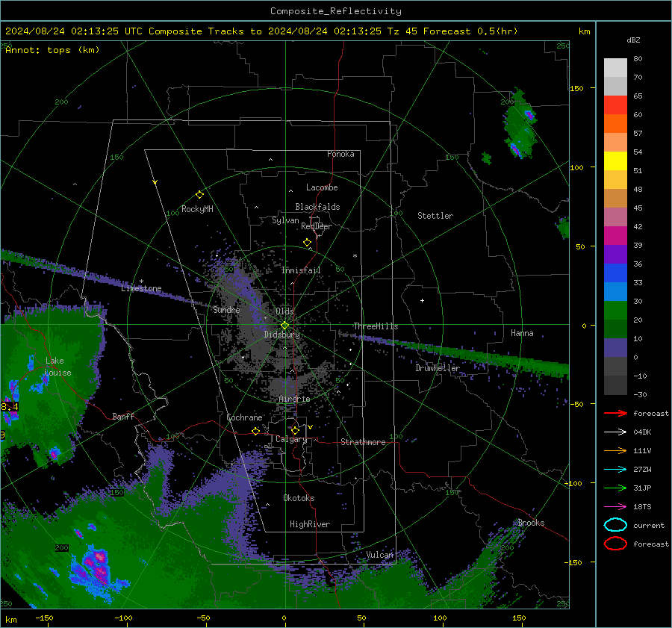Pick the light blue swatch in dBZ scale
Viewport: 672px width, 628px height.
[615, 292]
